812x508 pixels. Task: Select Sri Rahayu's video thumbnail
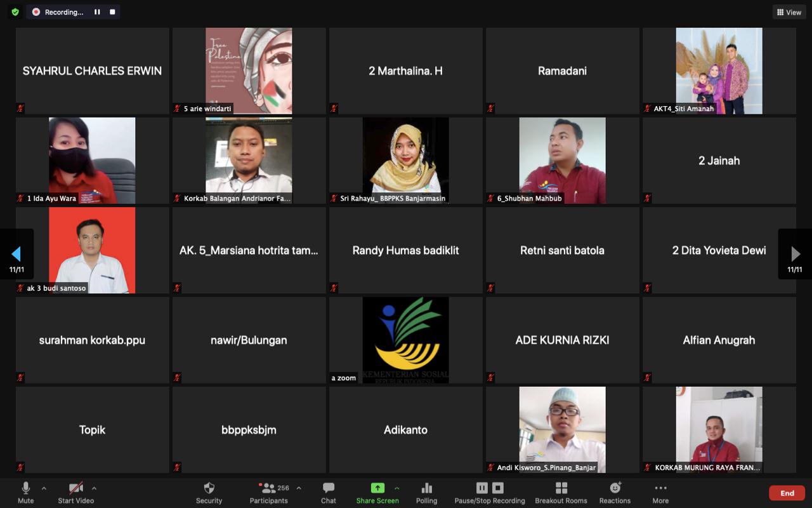pyautogui.click(x=405, y=160)
